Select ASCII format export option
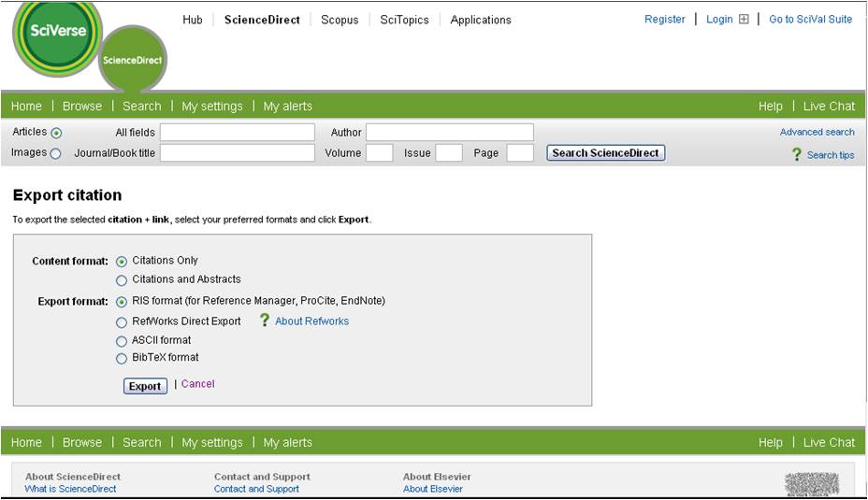The image size is (868, 500). click(122, 341)
